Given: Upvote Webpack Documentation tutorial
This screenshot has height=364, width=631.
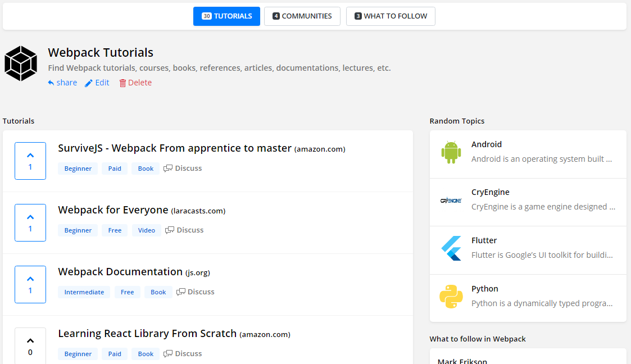Looking at the screenshot, I should click(x=30, y=284).
